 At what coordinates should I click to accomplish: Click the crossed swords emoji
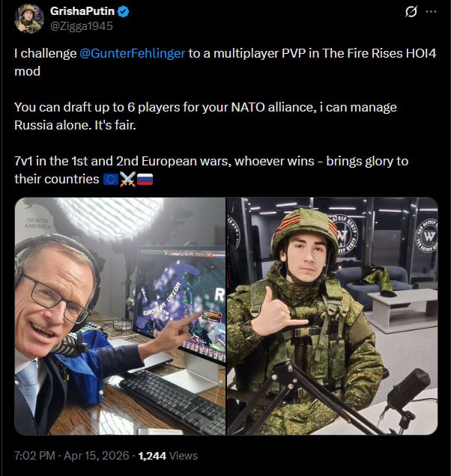[127, 180]
